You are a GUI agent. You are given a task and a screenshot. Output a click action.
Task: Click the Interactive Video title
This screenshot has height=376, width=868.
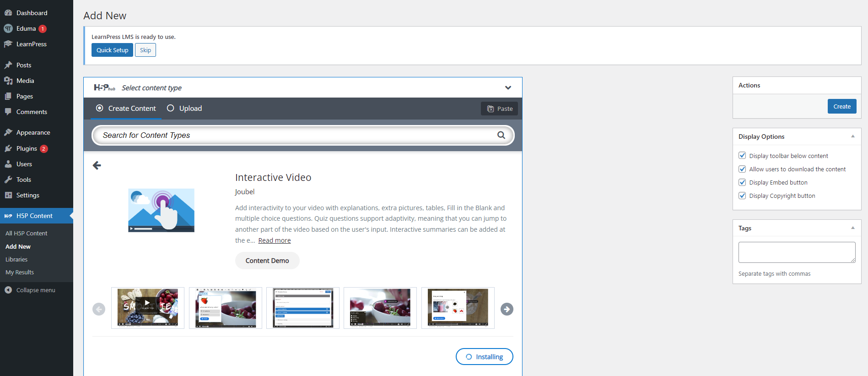click(x=273, y=178)
